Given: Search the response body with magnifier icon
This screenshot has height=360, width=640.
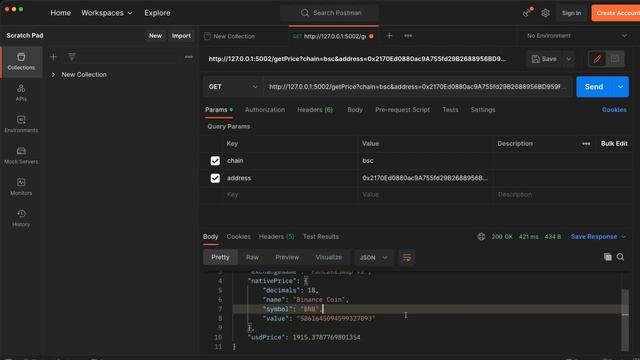Looking at the screenshot, I should (620, 257).
